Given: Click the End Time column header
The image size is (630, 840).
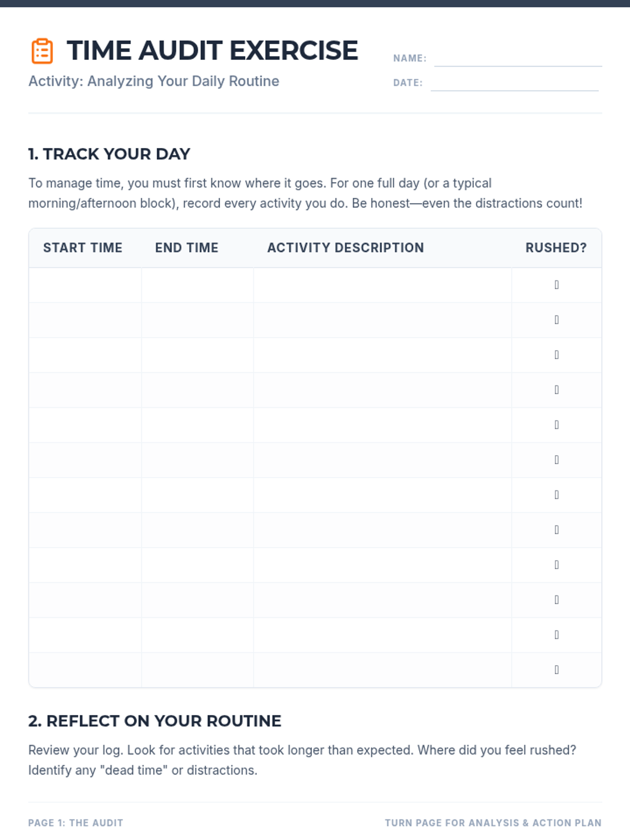Looking at the screenshot, I should point(186,248).
